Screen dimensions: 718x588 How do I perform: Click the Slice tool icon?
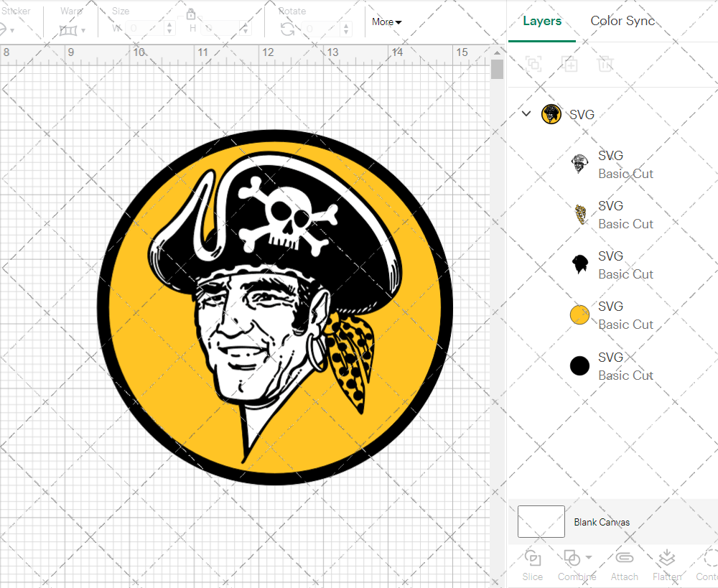[533, 559]
